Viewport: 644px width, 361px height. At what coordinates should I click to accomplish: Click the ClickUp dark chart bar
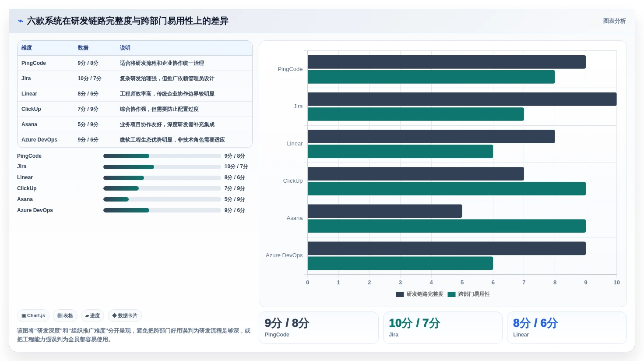(416, 173)
